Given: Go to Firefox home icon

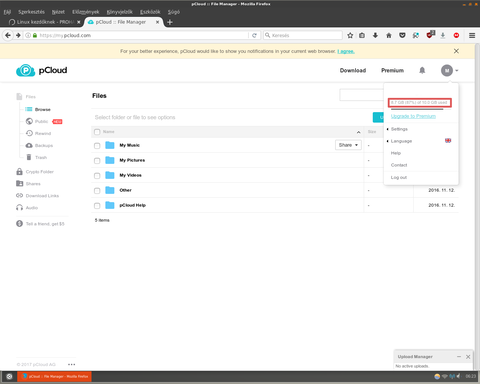Looking at the screenshot, I should coord(389,35).
